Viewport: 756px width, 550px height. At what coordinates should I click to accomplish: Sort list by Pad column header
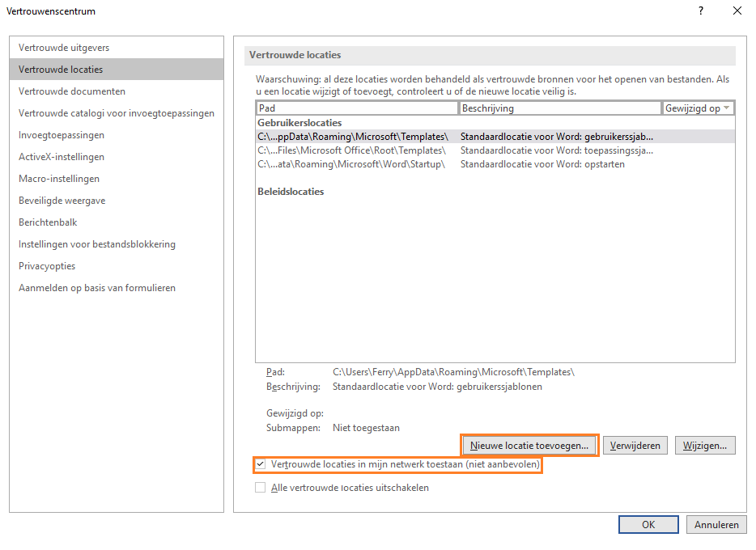click(x=357, y=108)
